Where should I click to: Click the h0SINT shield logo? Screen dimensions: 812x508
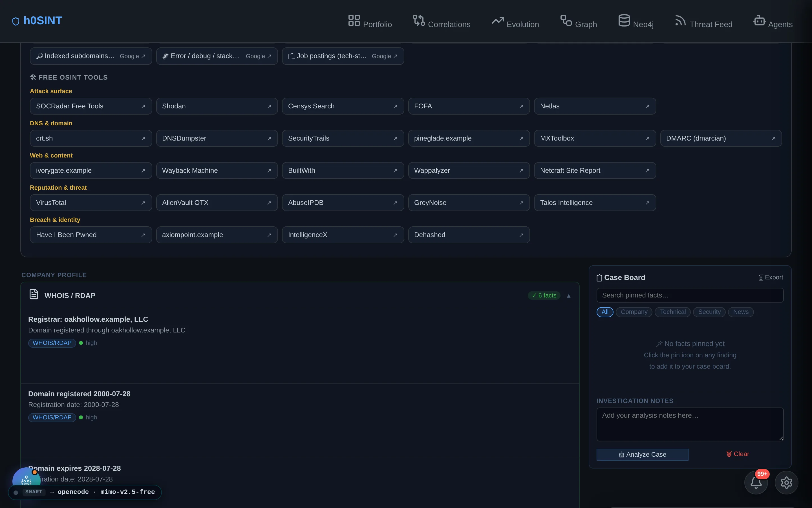[16, 21]
